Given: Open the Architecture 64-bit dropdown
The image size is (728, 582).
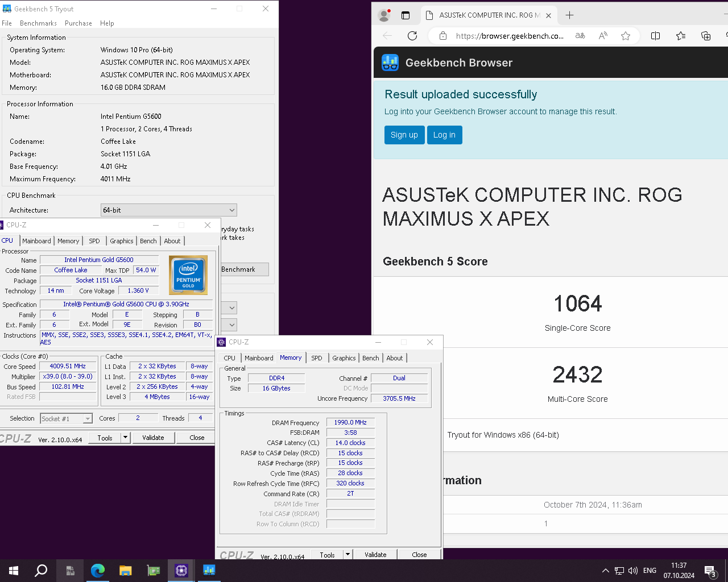Looking at the screenshot, I should [x=168, y=210].
